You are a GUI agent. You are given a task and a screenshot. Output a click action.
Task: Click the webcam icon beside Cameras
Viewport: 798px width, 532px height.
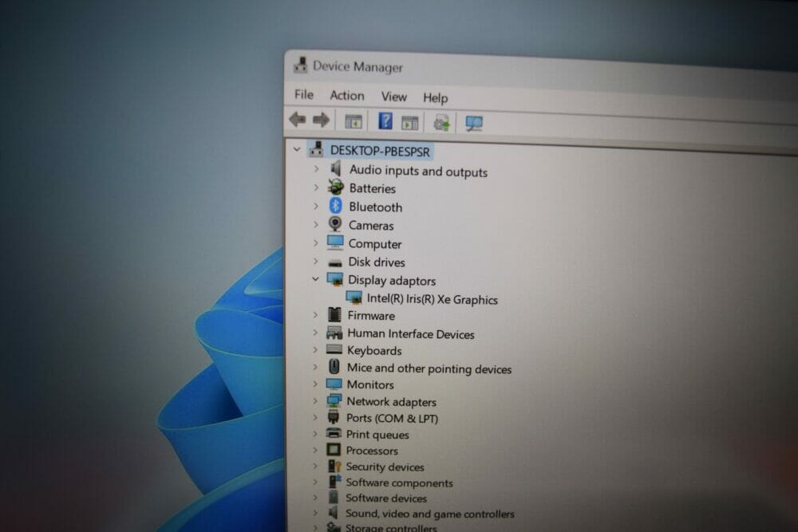click(x=335, y=224)
